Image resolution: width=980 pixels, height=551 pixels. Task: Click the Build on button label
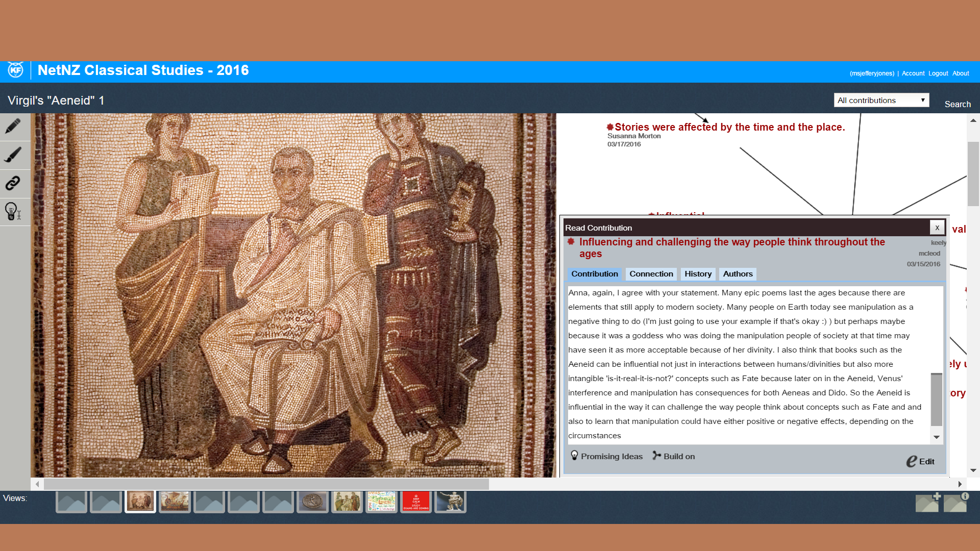pos(679,457)
